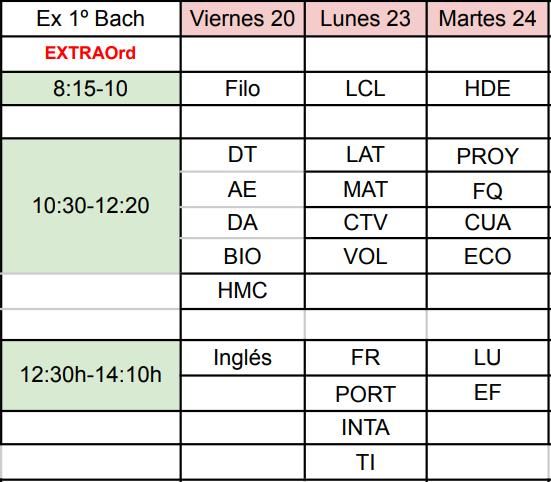Viewport: 551px width, 482px height.
Task: Click the EF cell under Martes
Action: click(488, 393)
